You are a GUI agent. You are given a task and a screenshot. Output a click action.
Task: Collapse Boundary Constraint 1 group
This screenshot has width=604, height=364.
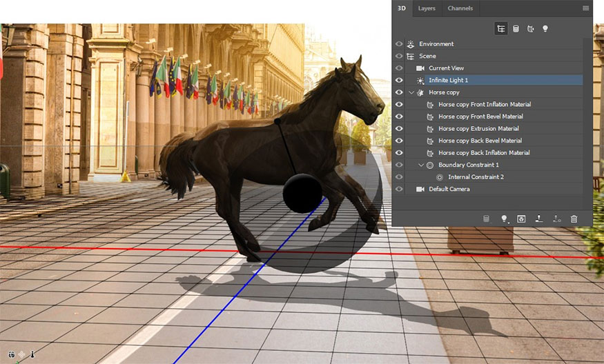(x=422, y=165)
